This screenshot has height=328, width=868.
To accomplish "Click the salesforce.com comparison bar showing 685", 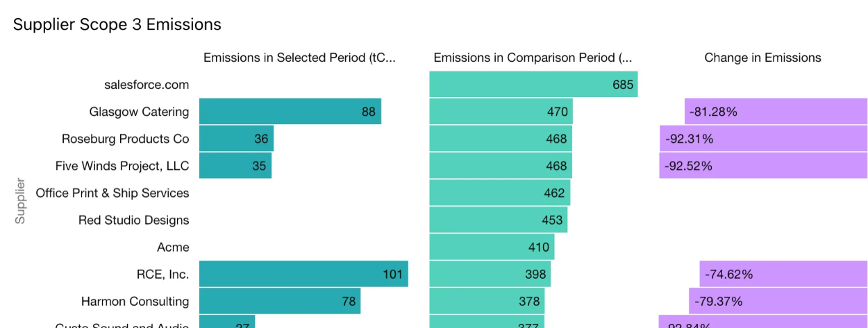I will [533, 85].
